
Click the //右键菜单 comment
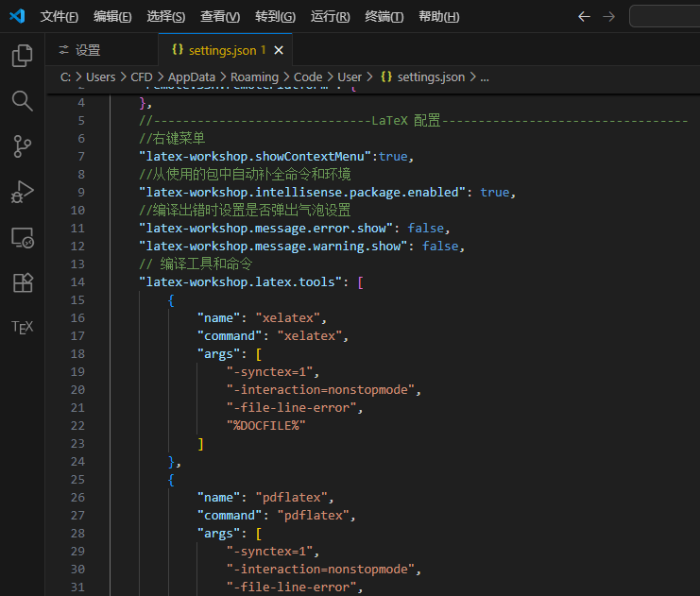coord(172,139)
